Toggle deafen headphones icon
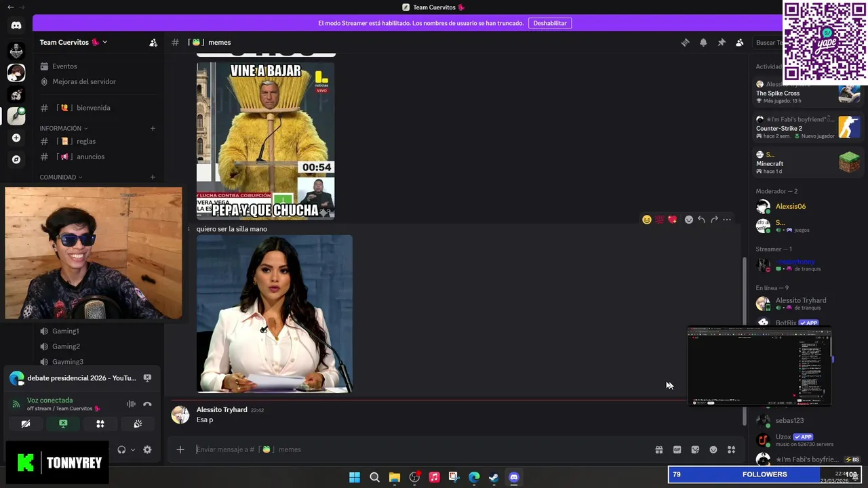The image size is (868, 488). (121, 449)
